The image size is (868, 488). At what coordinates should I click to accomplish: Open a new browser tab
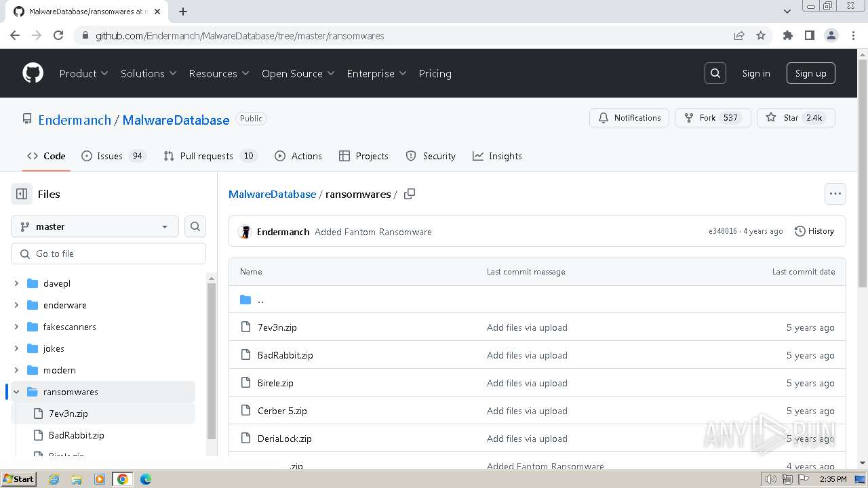pos(183,12)
